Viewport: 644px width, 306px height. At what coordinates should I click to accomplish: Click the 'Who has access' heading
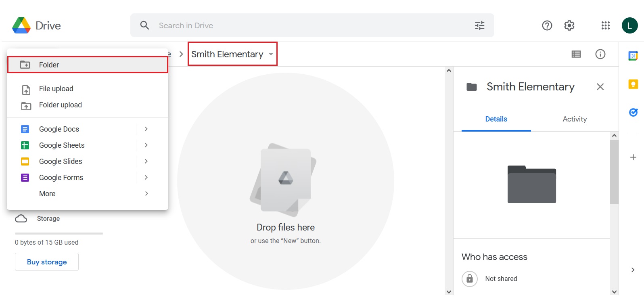(494, 257)
